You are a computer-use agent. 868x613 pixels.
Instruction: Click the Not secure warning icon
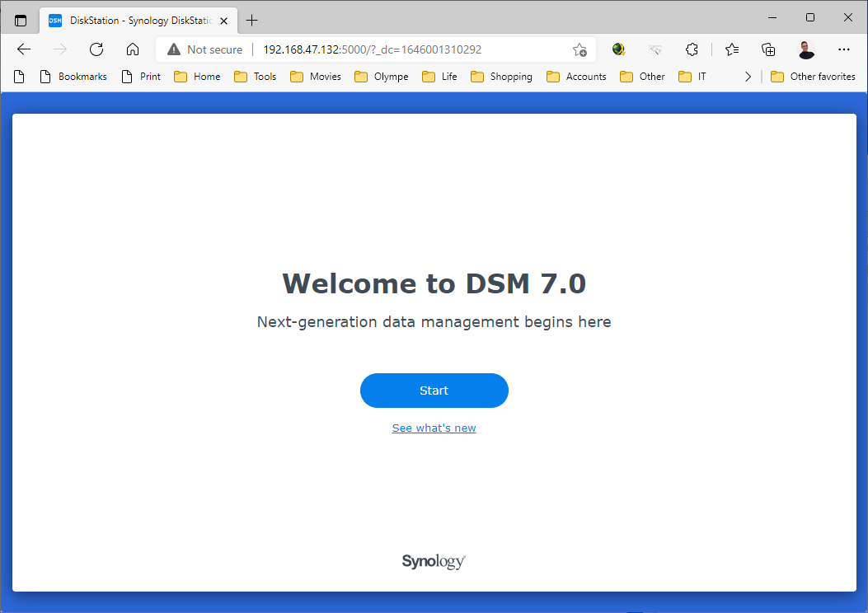[174, 49]
